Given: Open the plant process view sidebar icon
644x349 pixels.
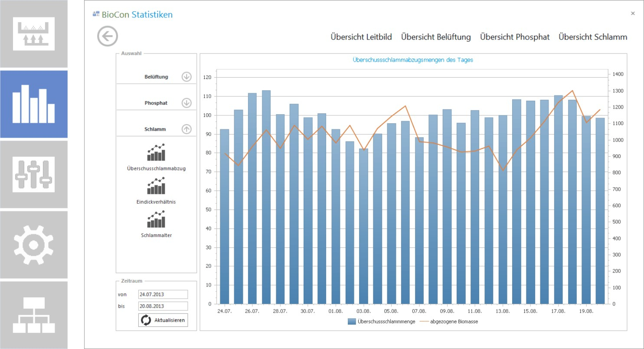Looking at the screenshot, I should coord(34,33).
